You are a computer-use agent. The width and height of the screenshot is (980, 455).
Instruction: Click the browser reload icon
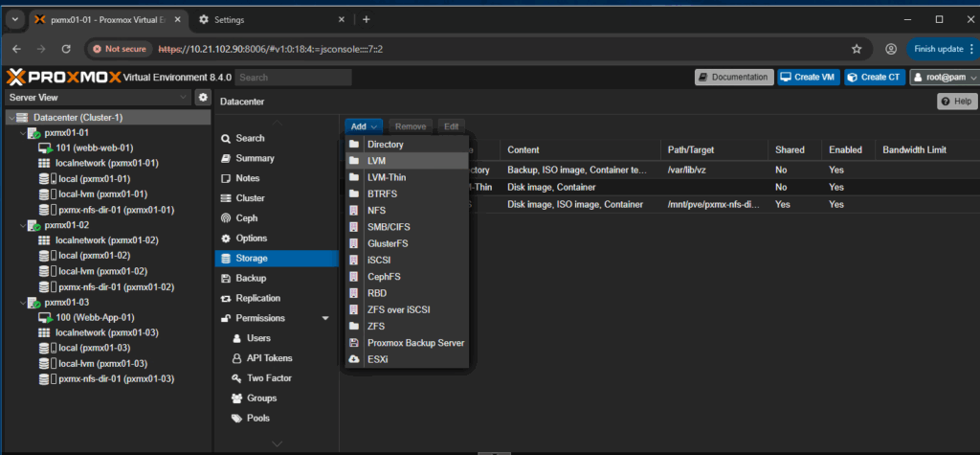coord(66,49)
